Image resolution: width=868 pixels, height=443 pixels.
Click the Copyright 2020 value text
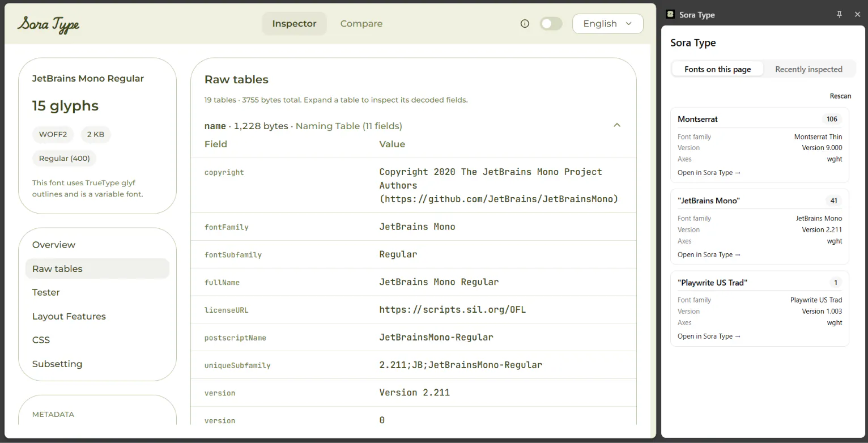(x=499, y=185)
